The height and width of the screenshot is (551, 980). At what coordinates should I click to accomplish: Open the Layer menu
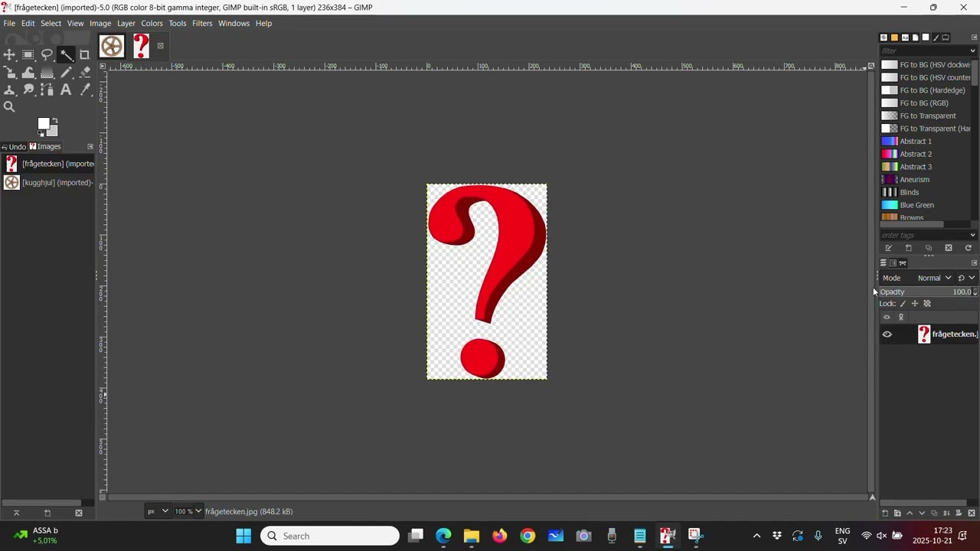point(126,23)
